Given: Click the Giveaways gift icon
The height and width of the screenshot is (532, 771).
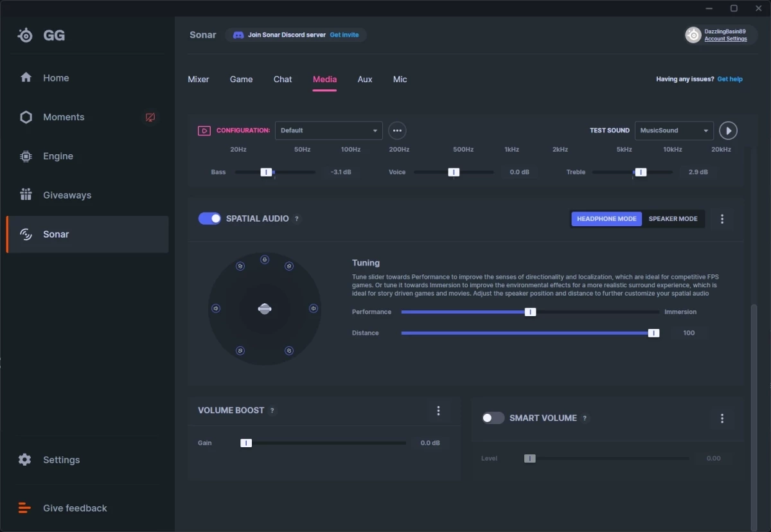Looking at the screenshot, I should coord(26,195).
